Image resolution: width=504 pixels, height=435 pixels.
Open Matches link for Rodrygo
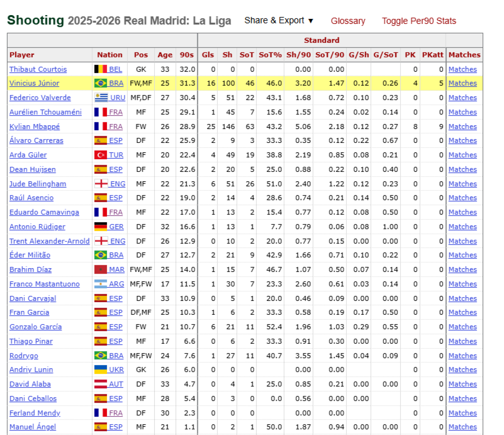click(x=462, y=356)
